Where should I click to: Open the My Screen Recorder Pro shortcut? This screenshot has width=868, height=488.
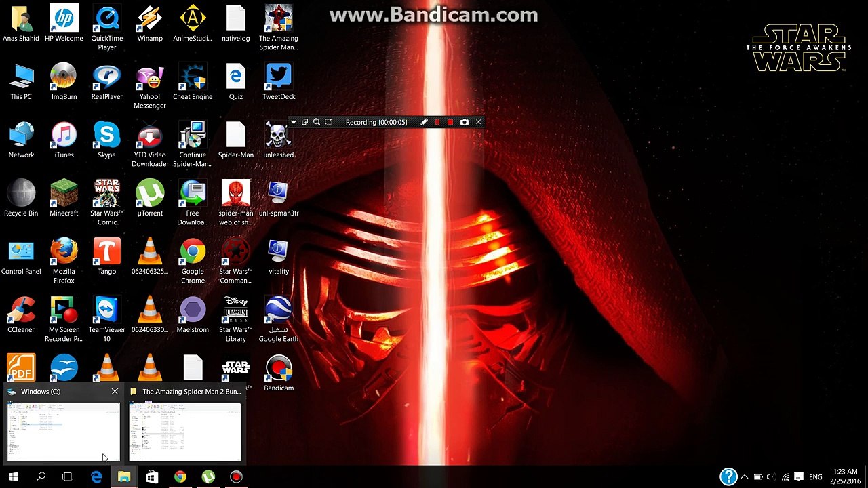pos(64,319)
